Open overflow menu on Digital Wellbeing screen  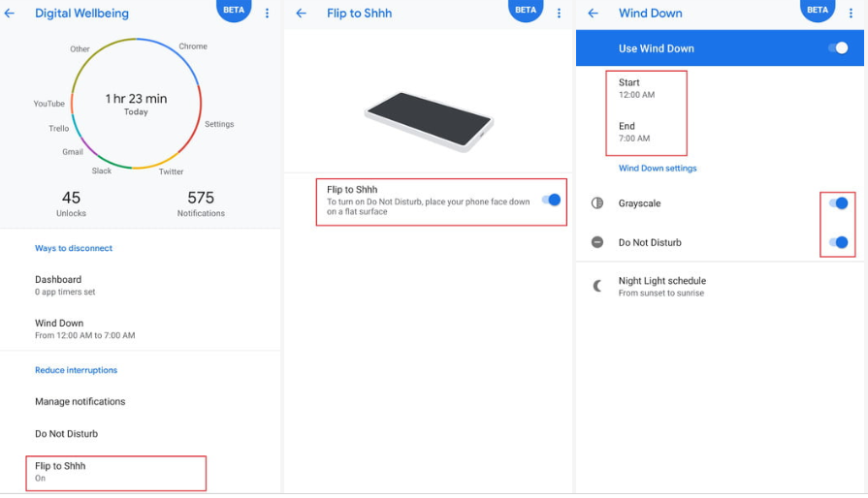267,14
